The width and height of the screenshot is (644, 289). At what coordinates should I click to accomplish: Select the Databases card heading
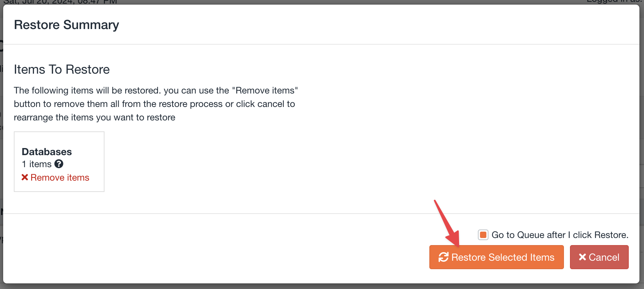[47, 152]
